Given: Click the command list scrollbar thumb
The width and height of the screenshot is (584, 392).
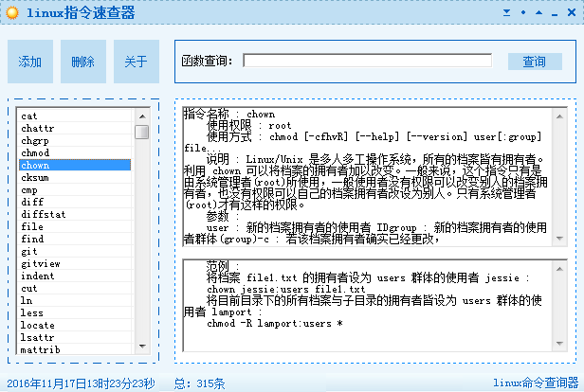Looking at the screenshot, I should [141, 132].
